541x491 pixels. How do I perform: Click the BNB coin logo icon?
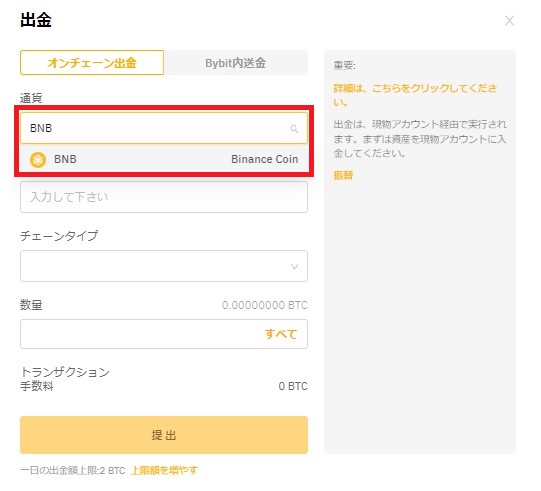[x=38, y=159]
